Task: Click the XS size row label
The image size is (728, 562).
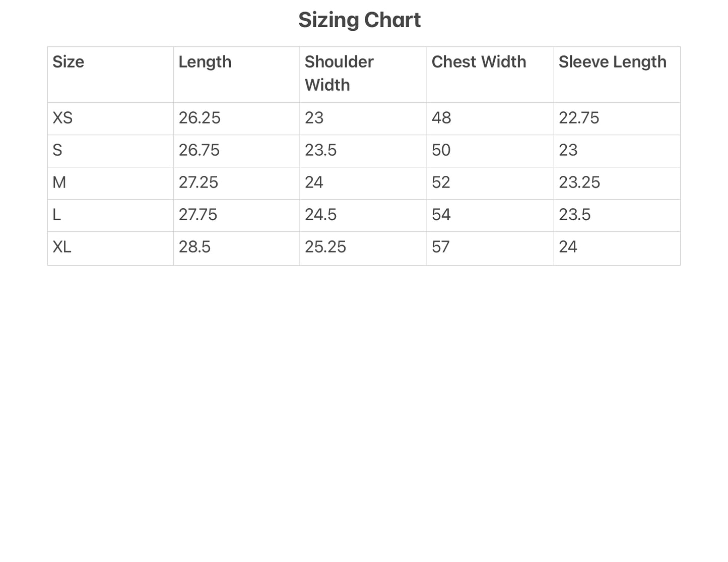Action: 62,117
